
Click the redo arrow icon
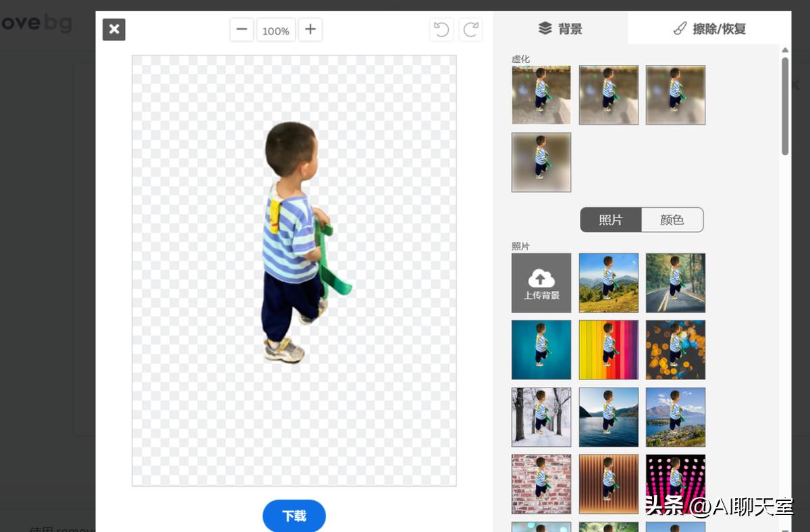(470, 29)
